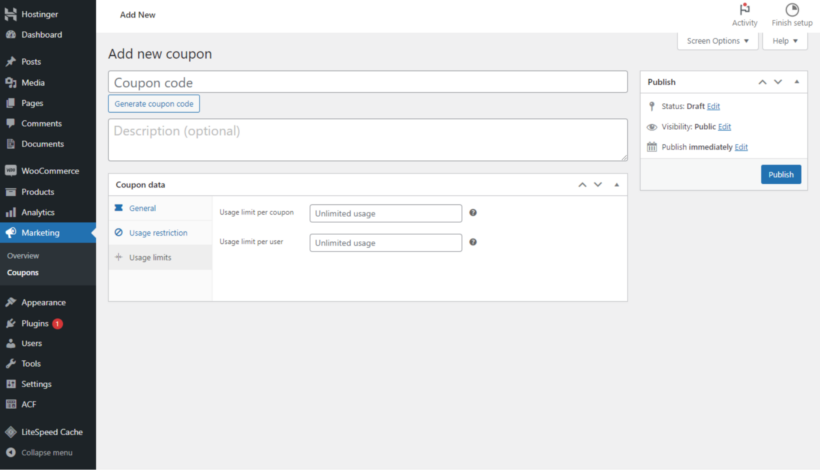Go to Analytics in the sidebar
Image resolution: width=820 pixels, height=470 pixels.
[38, 212]
